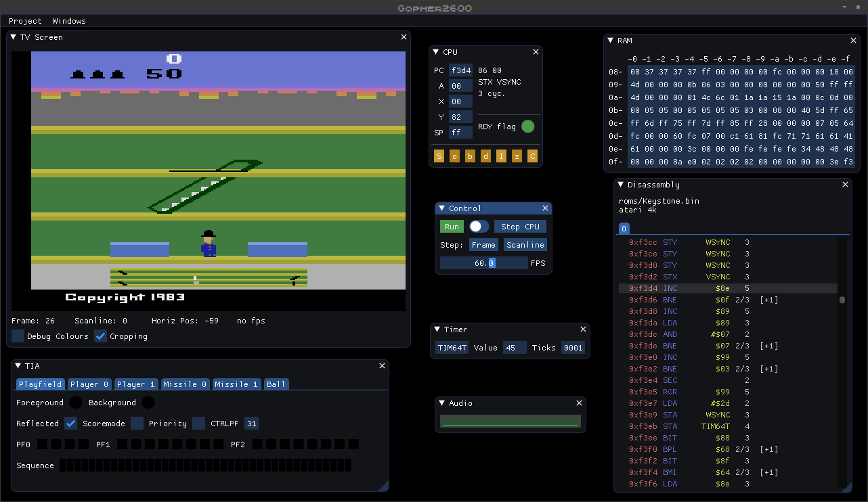Enable the Debug Colours checkbox

(x=18, y=336)
